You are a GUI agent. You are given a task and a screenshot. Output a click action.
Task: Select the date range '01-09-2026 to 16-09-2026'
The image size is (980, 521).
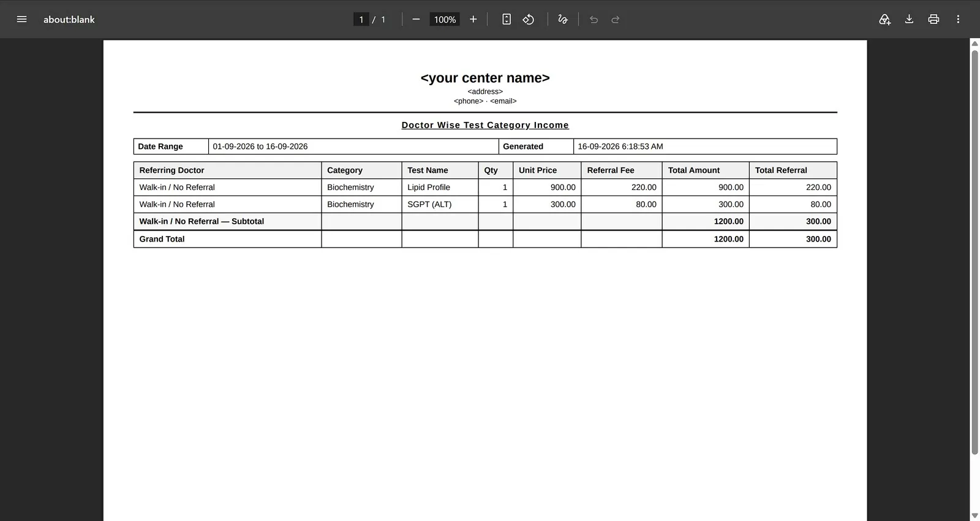tap(260, 146)
